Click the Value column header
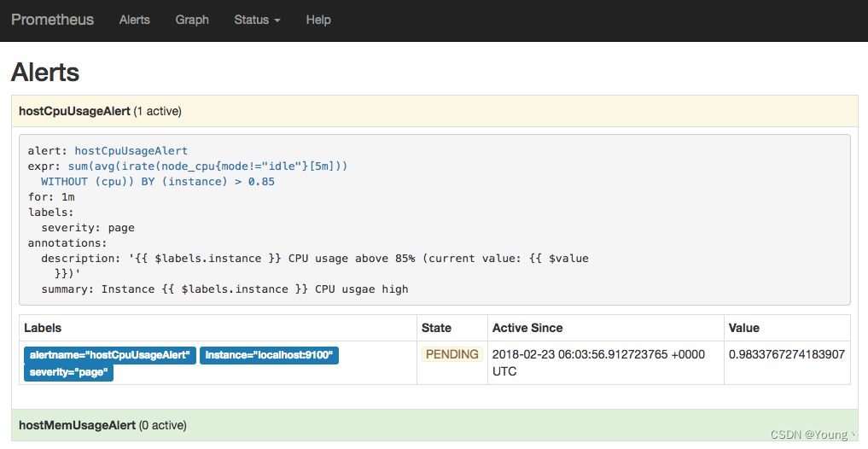The image size is (868, 449). [x=744, y=328]
